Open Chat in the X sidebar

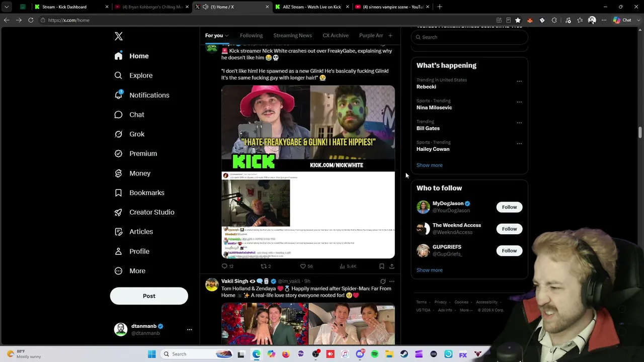129,115
